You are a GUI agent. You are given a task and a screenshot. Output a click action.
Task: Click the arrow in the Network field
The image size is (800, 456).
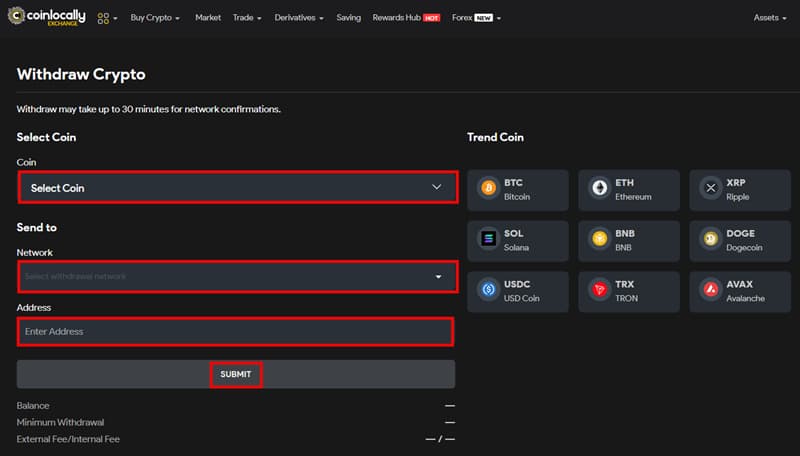(x=438, y=276)
